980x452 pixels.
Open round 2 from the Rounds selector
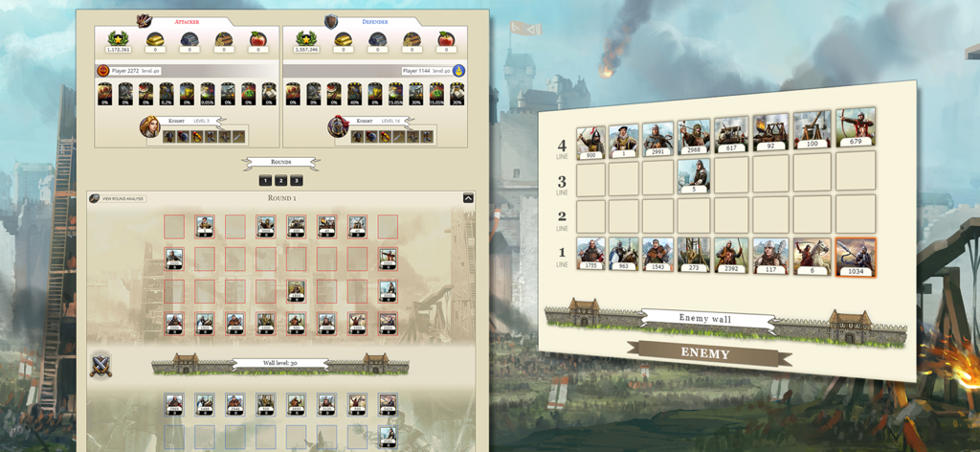click(280, 181)
